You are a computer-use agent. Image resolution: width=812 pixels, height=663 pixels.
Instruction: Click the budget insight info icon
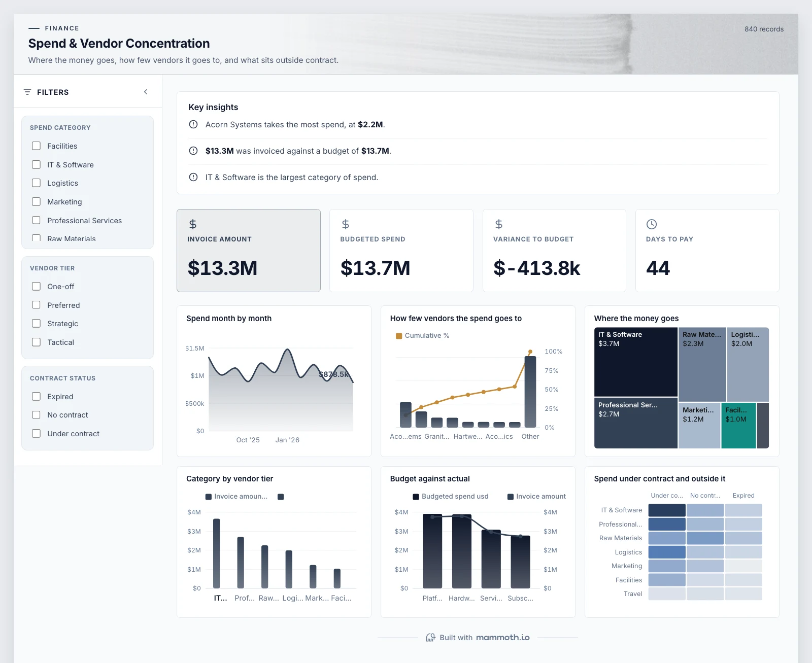point(193,151)
